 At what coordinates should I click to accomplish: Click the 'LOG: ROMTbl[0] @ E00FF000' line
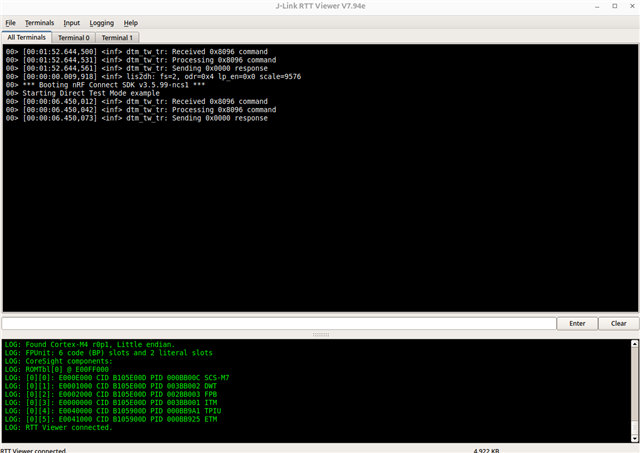[x=57, y=369]
